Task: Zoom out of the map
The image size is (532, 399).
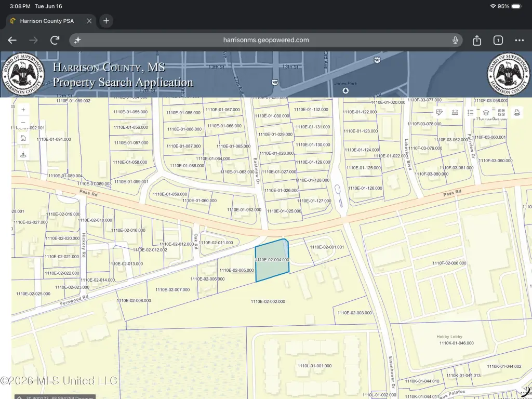Action: [x=23, y=122]
